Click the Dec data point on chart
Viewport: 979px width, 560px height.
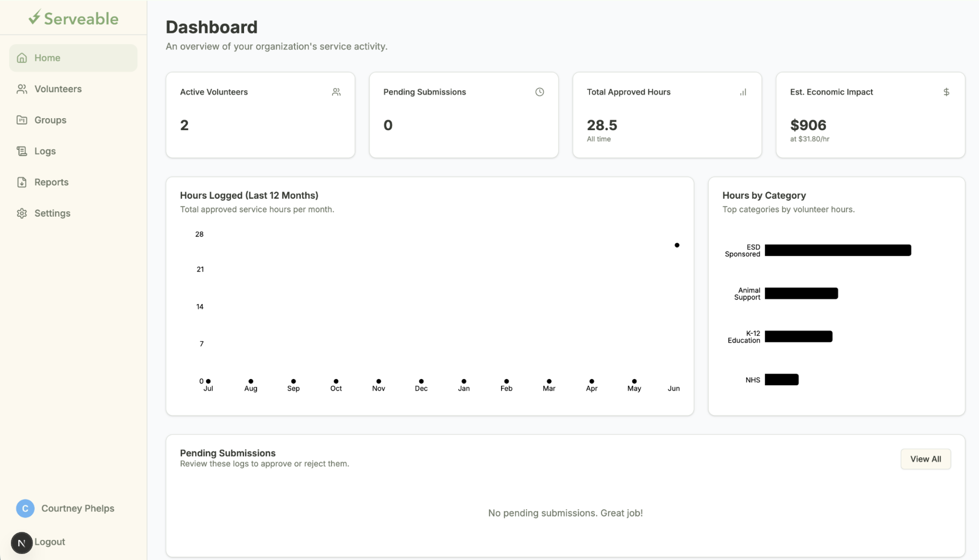(421, 381)
